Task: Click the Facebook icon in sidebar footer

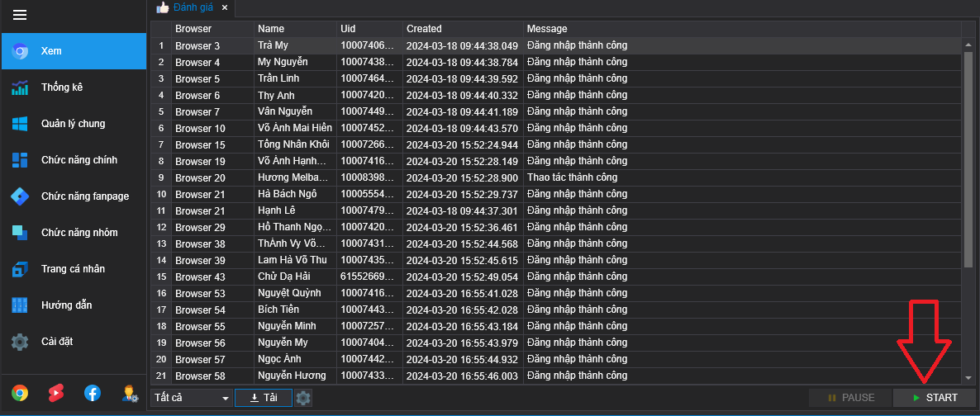Action: [x=93, y=393]
